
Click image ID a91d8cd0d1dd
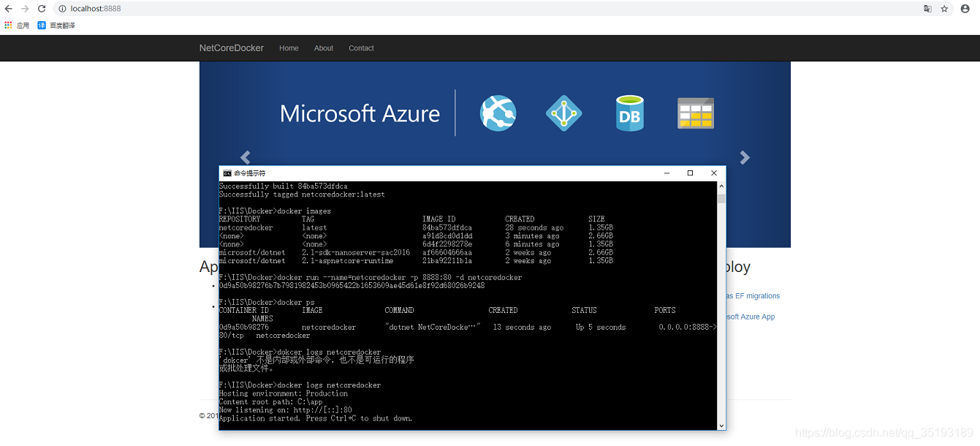pyautogui.click(x=447, y=236)
